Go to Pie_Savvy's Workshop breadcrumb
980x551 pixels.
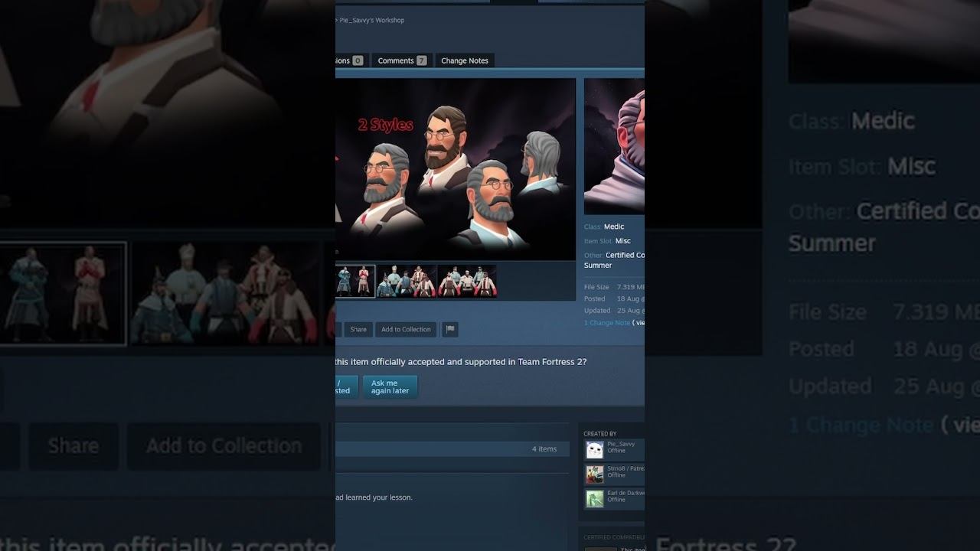(x=371, y=20)
